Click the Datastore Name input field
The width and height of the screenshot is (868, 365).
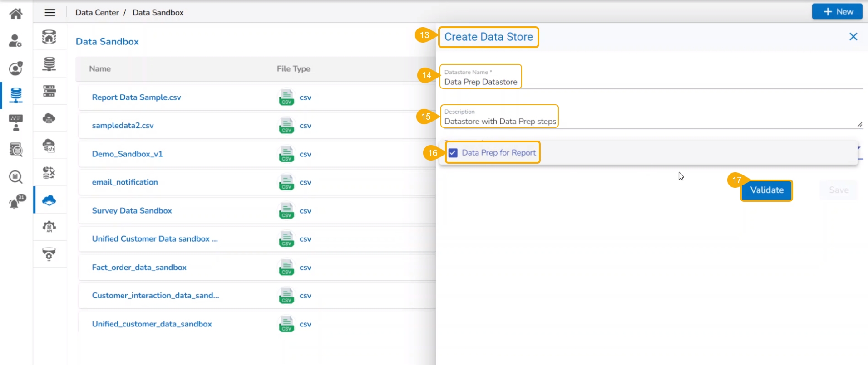[649, 82]
